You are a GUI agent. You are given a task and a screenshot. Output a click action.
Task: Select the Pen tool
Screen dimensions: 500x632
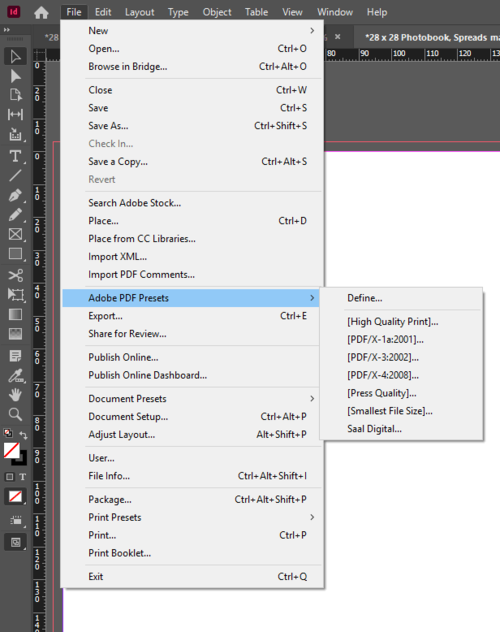(x=15, y=195)
